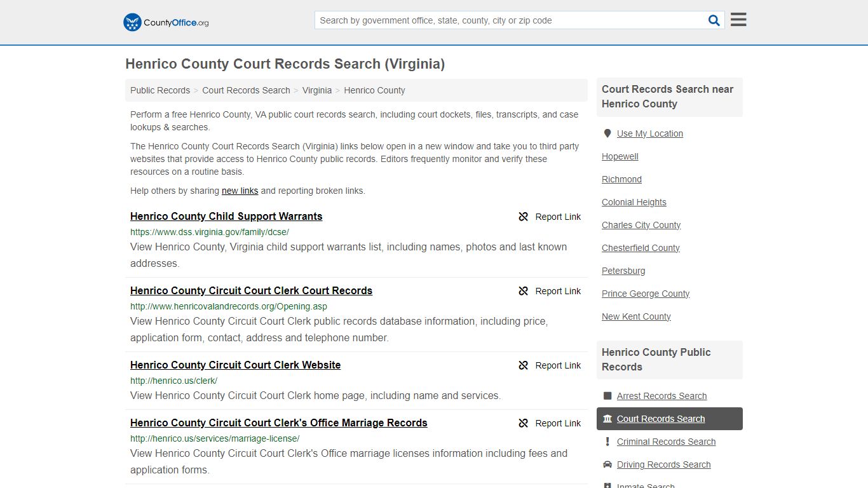Open the Virginia breadcrumb
Image resolution: width=868 pixels, height=488 pixels.
click(317, 90)
